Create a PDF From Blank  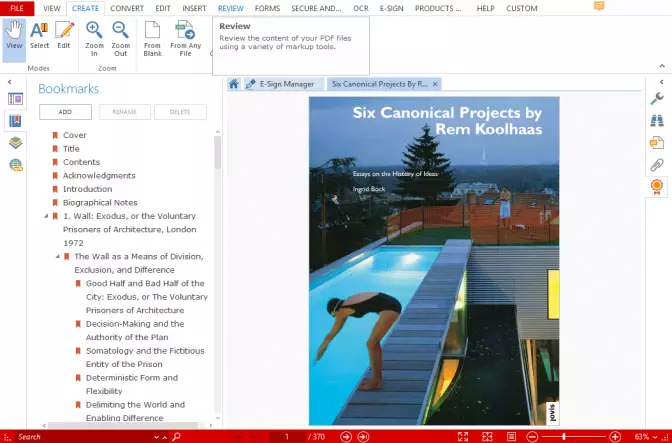[x=153, y=39]
